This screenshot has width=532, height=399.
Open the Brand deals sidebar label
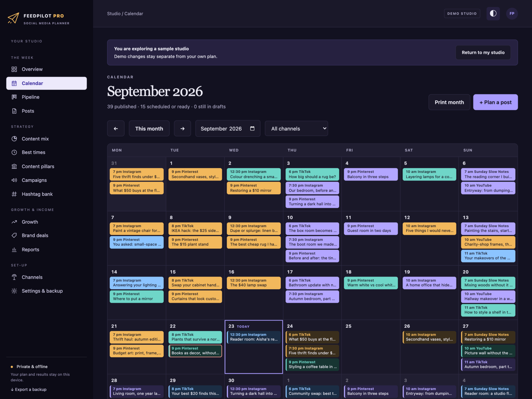pyautogui.click(x=35, y=236)
